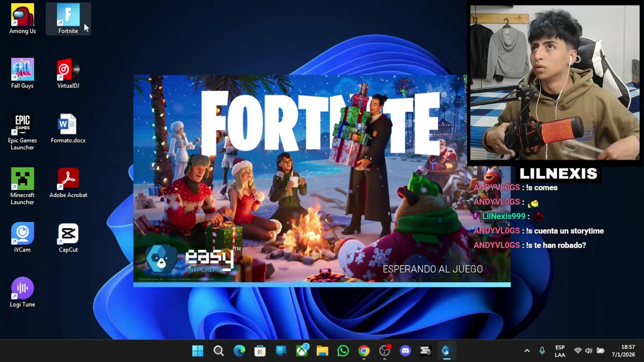Click the Easy Anti-Cheat logo on the splash
Image resolution: width=644 pixels, height=362 pixels.
point(194,259)
